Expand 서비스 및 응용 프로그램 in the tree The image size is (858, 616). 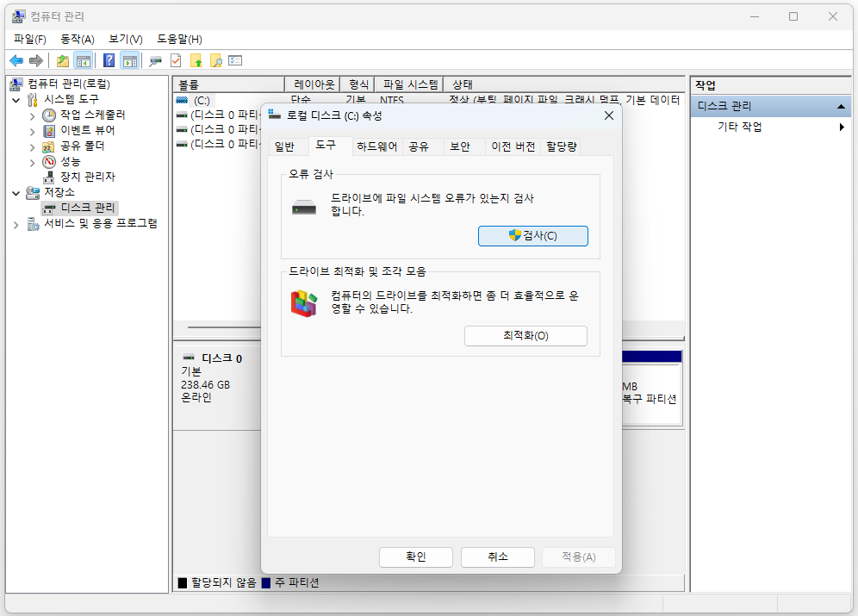tap(16, 222)
